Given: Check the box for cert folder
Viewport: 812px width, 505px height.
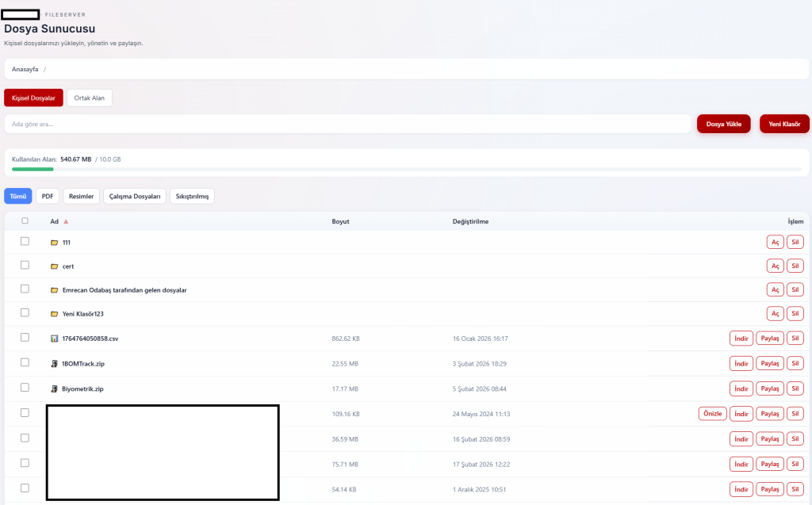Looking at the screenshot, I should [25, 265].
